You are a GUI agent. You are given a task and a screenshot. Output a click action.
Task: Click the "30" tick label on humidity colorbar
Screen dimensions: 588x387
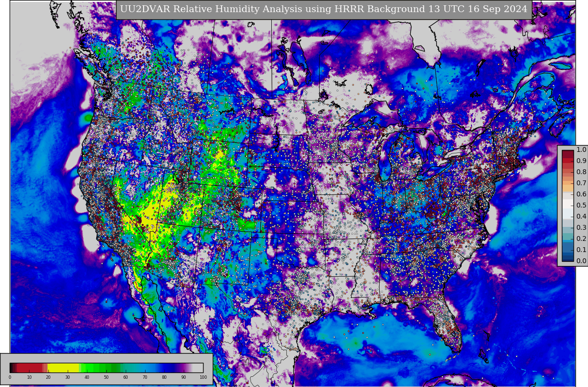(68, 377)
